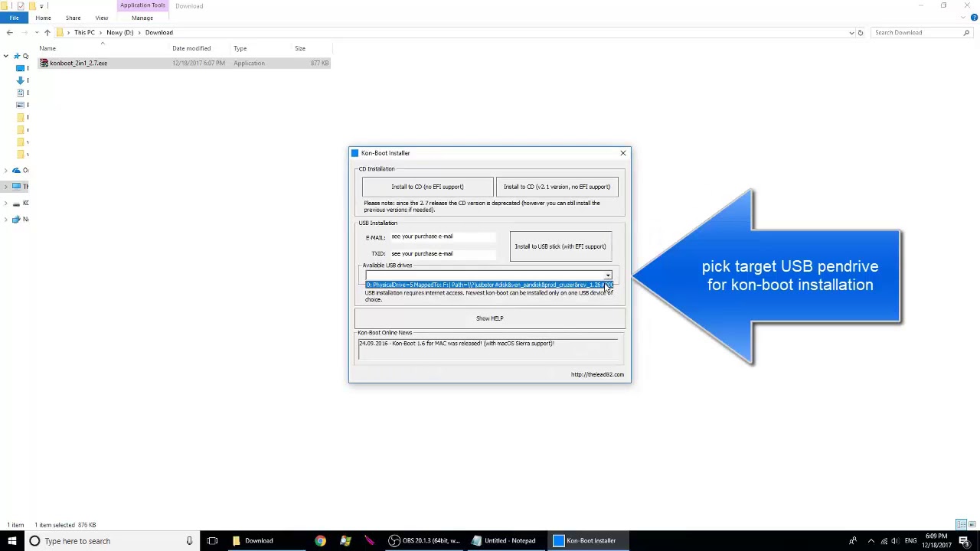
Task: Click Install to CD v2.1 version button
Action: (x=557, y=187)
